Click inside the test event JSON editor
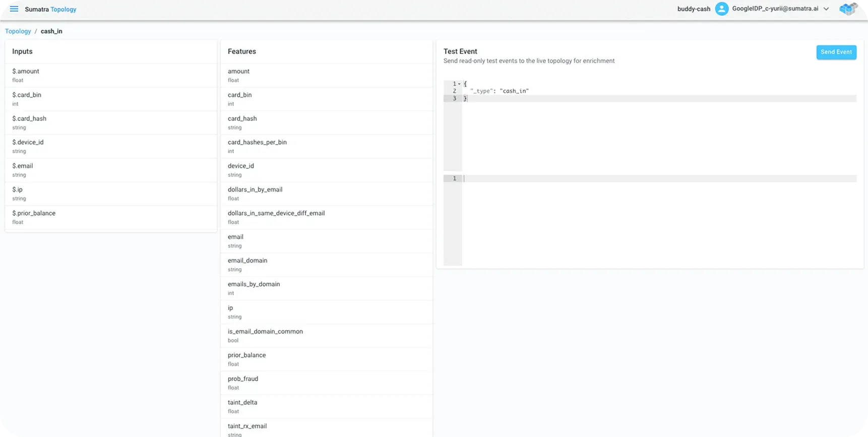868x437 pixels. (x=655, y=131)
